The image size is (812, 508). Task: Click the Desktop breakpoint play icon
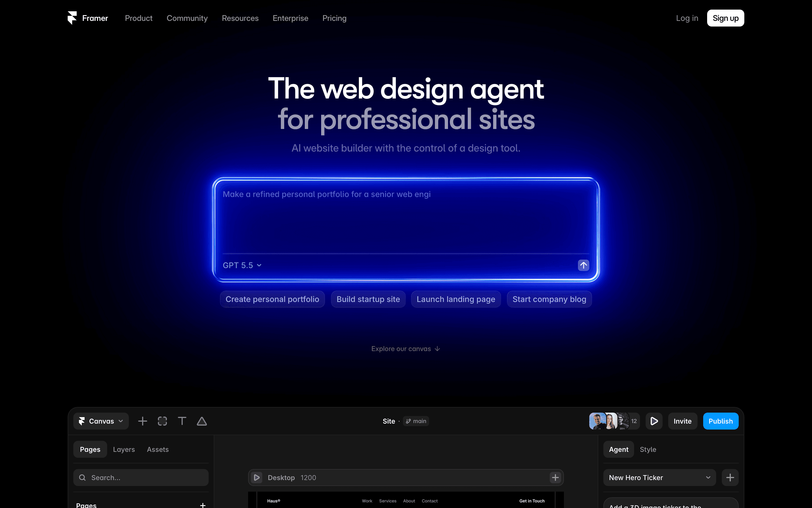tap(257, 478)
